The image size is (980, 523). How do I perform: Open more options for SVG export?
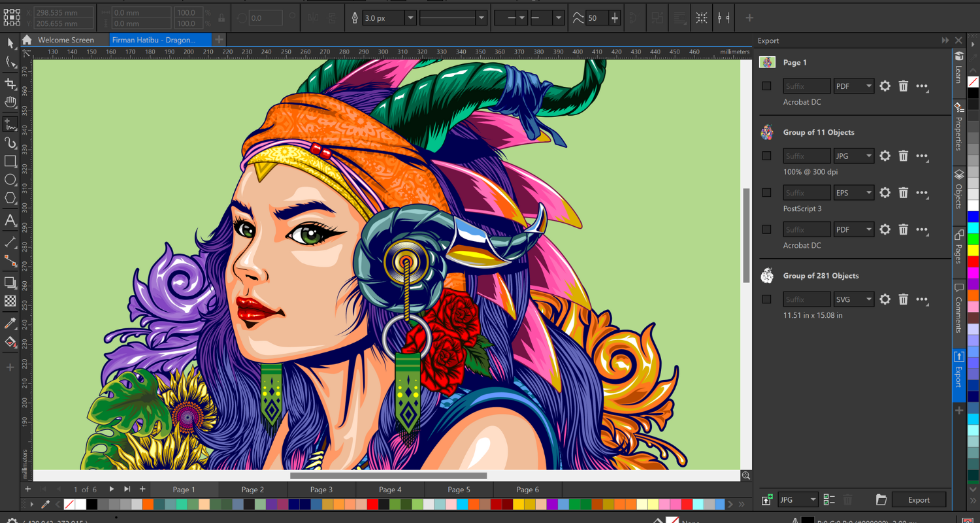point(922,299)
